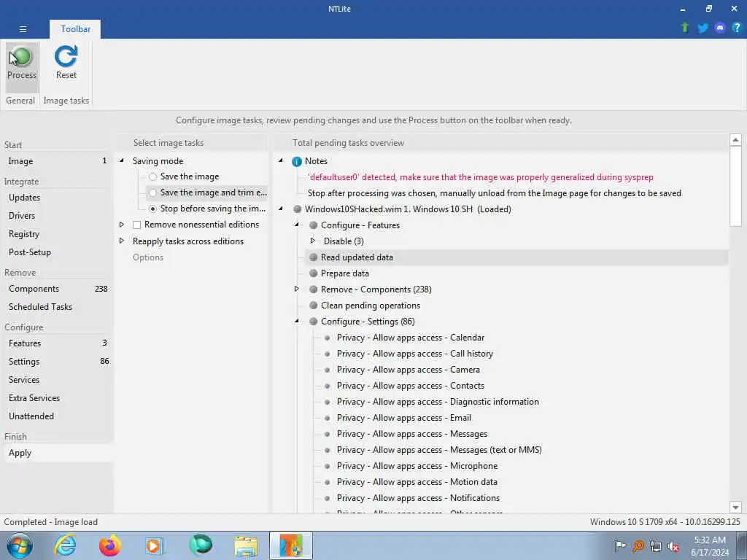This screenshot has height=560, width=747.
Task: Click the status dot beside Configure - Features
Action: (314, 225)
